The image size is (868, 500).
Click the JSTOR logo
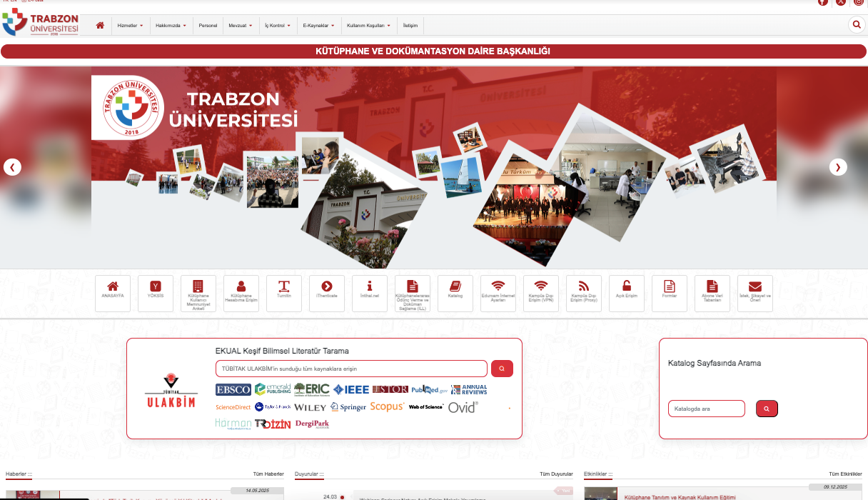click(390, 389)
